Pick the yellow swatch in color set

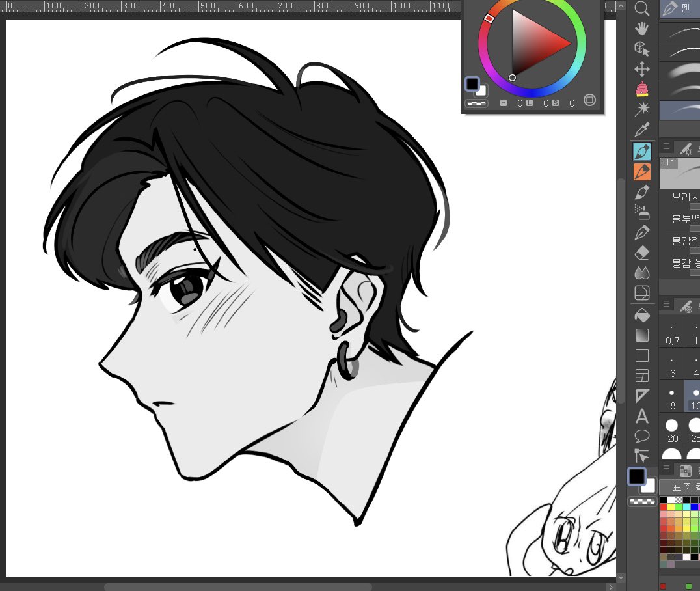[x=671, y=507]
